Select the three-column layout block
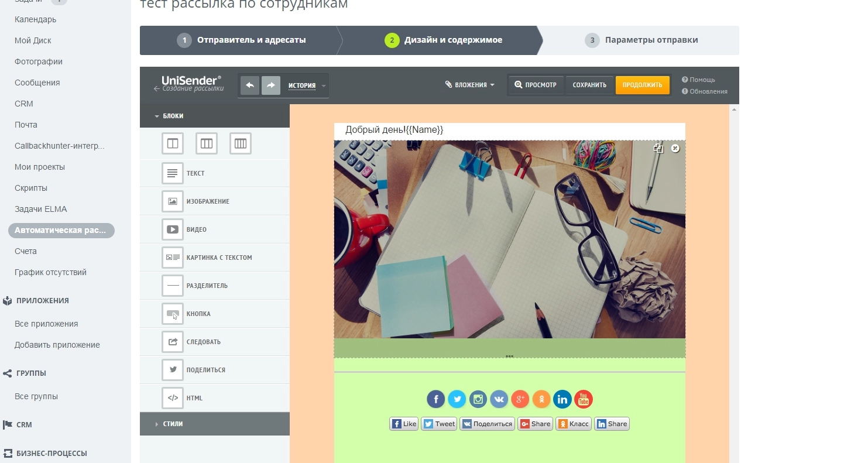868x463 pixels. click(207, 143)
